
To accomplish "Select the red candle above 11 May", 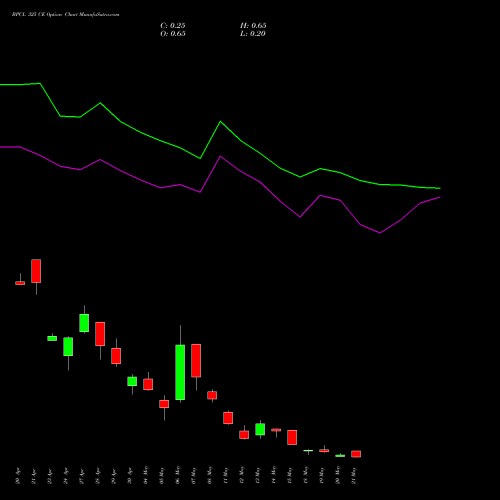I will coord(228,418).
